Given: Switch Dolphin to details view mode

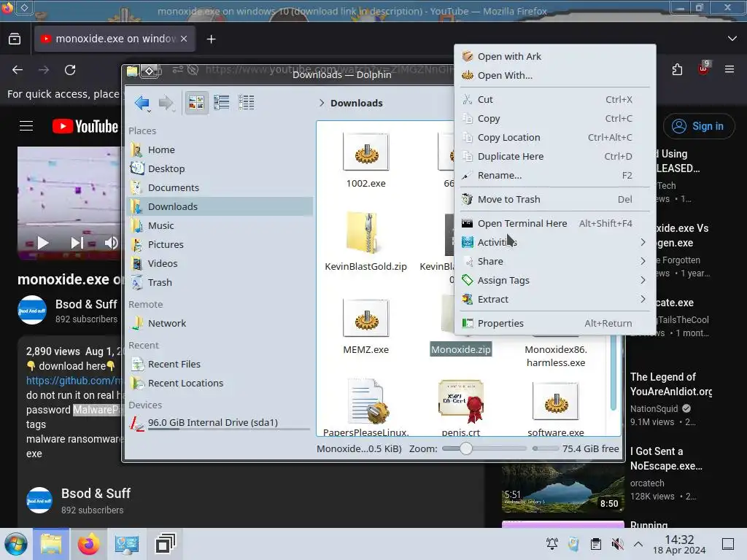Looking at the screenshot, I should (x=247, y=102).
